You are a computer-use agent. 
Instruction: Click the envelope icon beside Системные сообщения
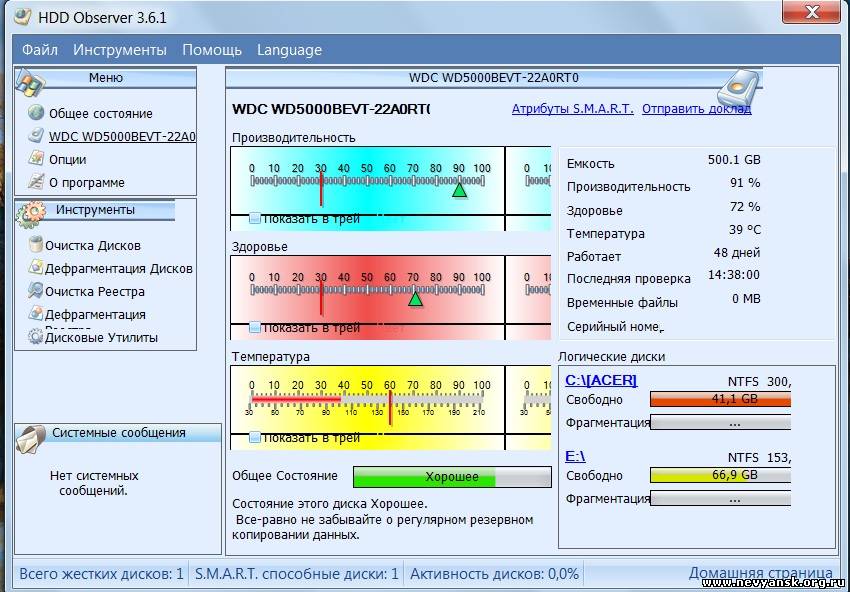31,439
